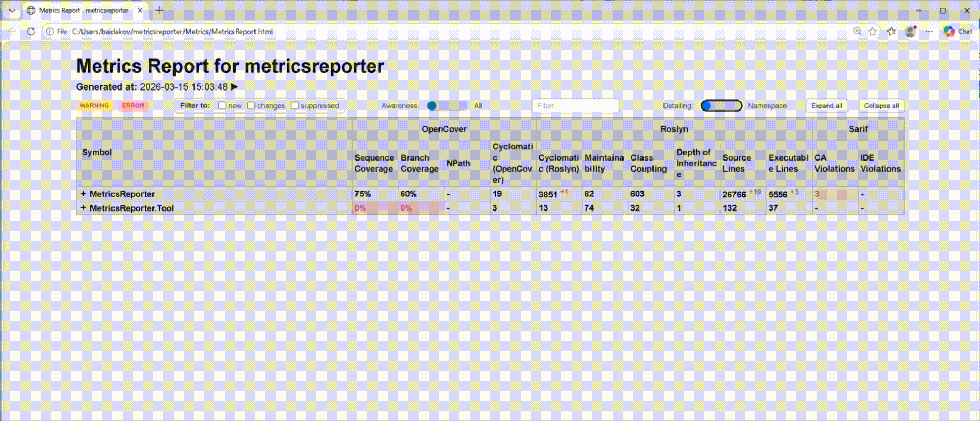
Task: Click the orange 3 CA violations cell
Action: click(x=835, y=194)
